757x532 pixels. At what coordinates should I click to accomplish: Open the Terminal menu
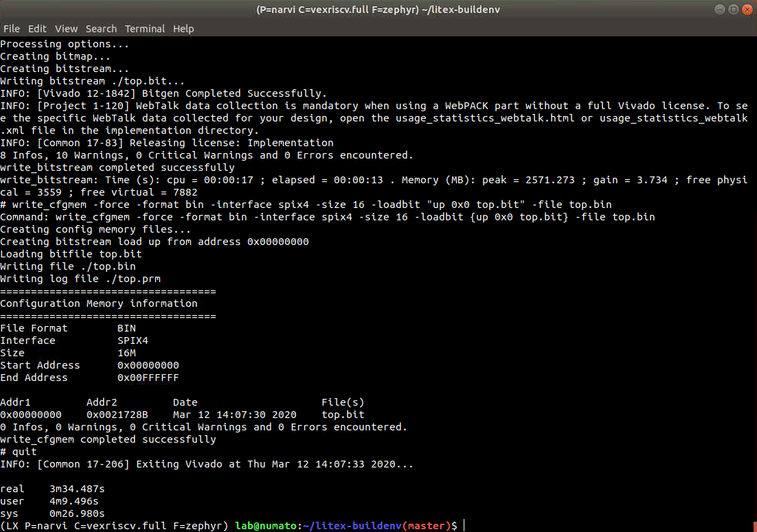144,29
